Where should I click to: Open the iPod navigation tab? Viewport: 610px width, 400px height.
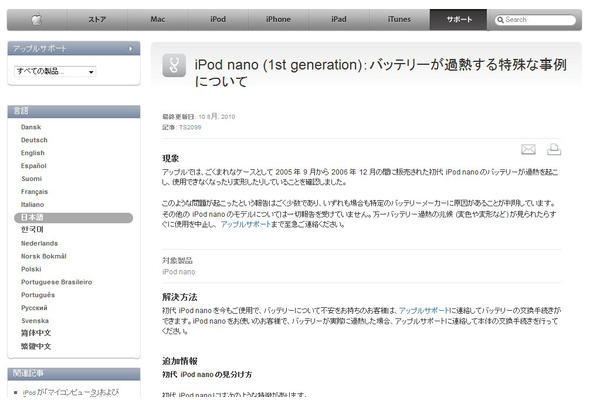pos(218,19)
